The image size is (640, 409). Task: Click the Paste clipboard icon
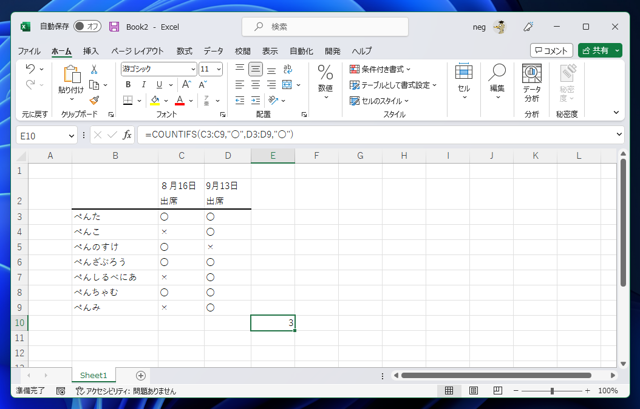click(x=71, y=75)
